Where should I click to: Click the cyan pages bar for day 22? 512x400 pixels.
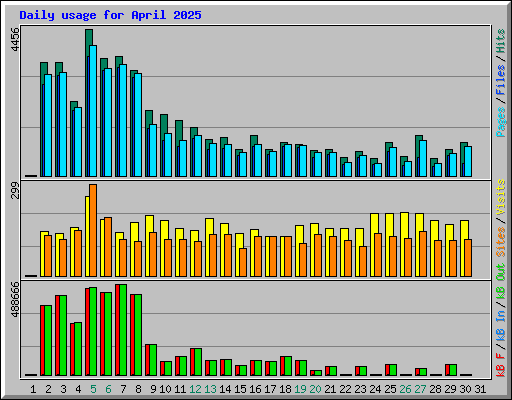[x=348, y=169]
